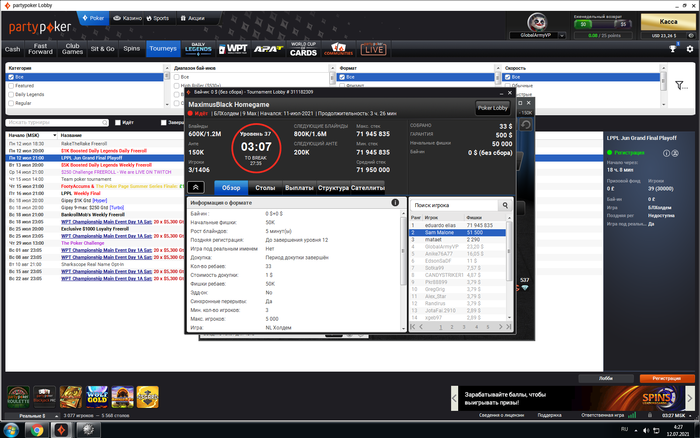This screenshot has height=438, width=700.
Task: Launch the buffalo slot game icon
Action: tap(123, 396)
